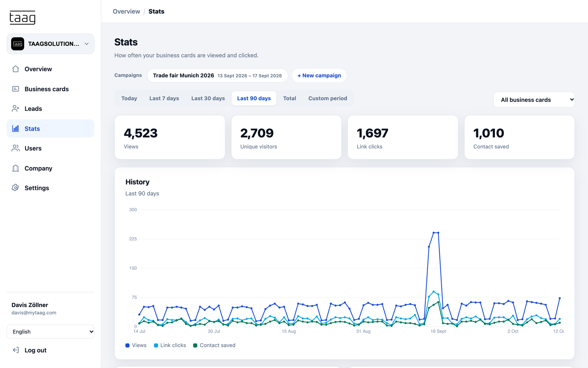Image resolution: width=588 pixels, height=368 pixels.
Task: Switch to Last 7 days tab
Action: (x=164, y=98)
